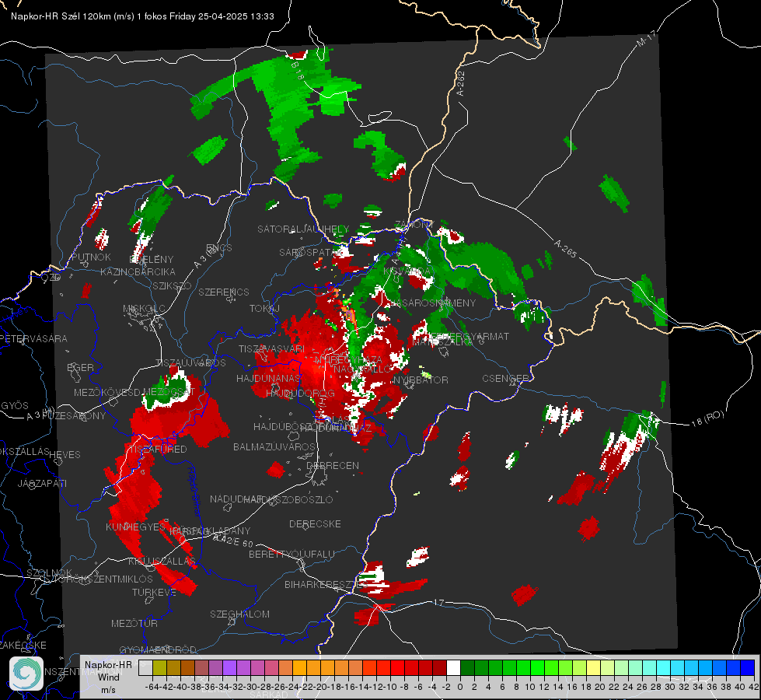761x700 pixels.
Task: Click the MEZŐTÚR city label
Action: pos(134,623)
